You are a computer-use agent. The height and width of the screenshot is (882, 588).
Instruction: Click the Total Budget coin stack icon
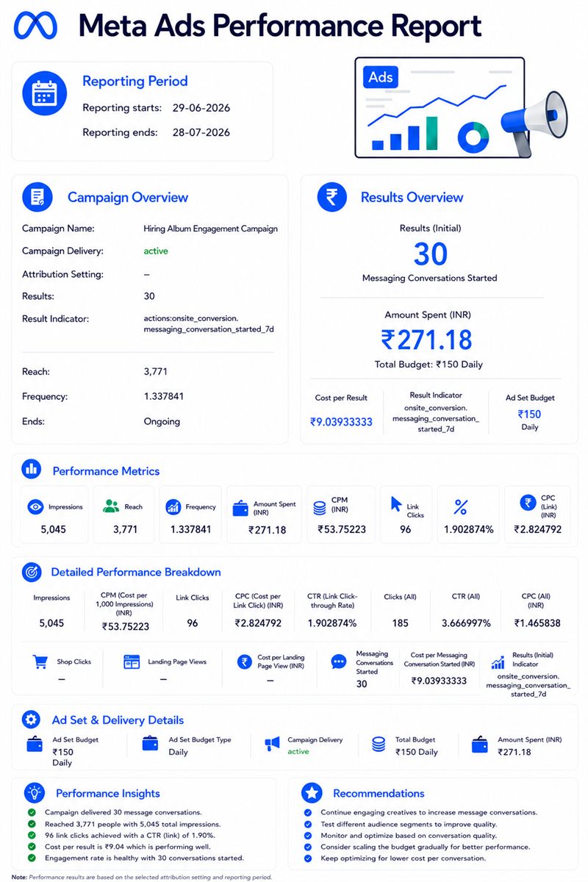coord(379,745)
